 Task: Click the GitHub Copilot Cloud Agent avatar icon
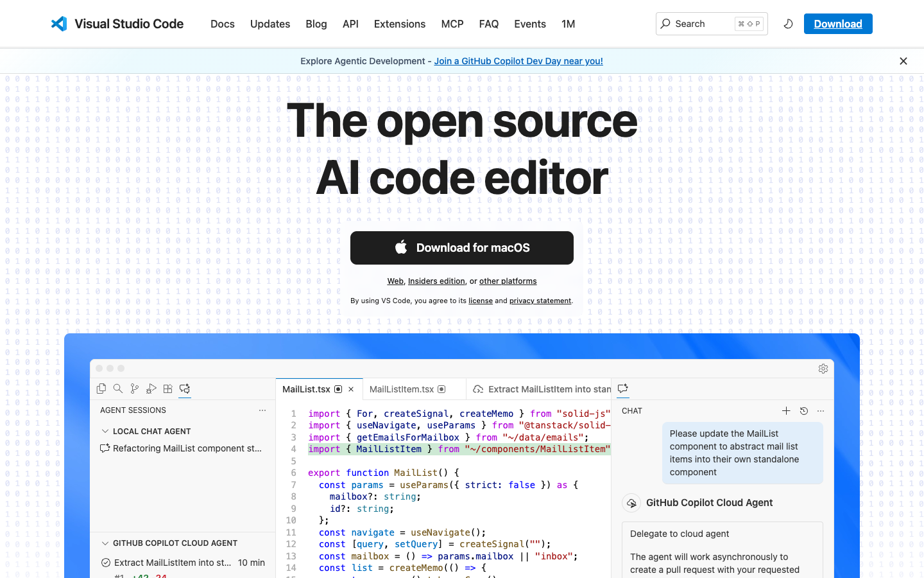click(x=631, y=503)
